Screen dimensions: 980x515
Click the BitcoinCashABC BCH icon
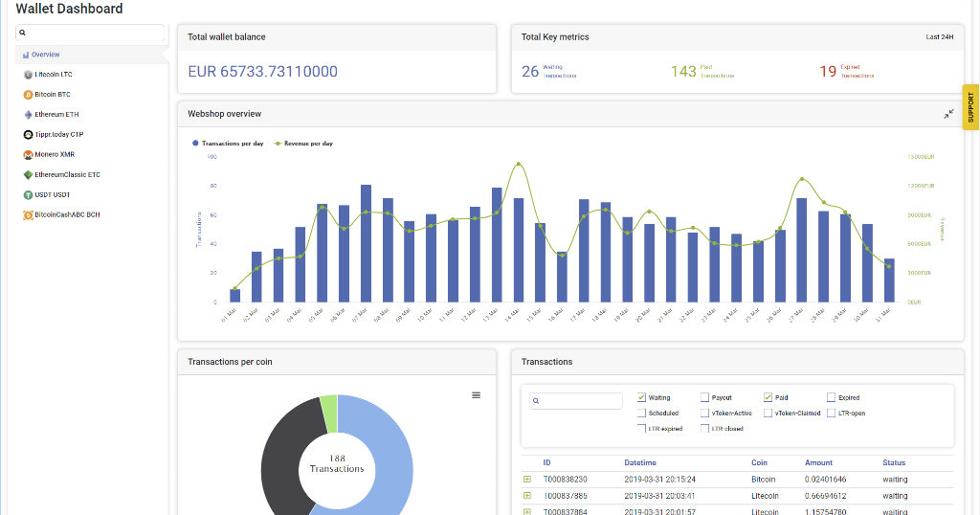28,215
